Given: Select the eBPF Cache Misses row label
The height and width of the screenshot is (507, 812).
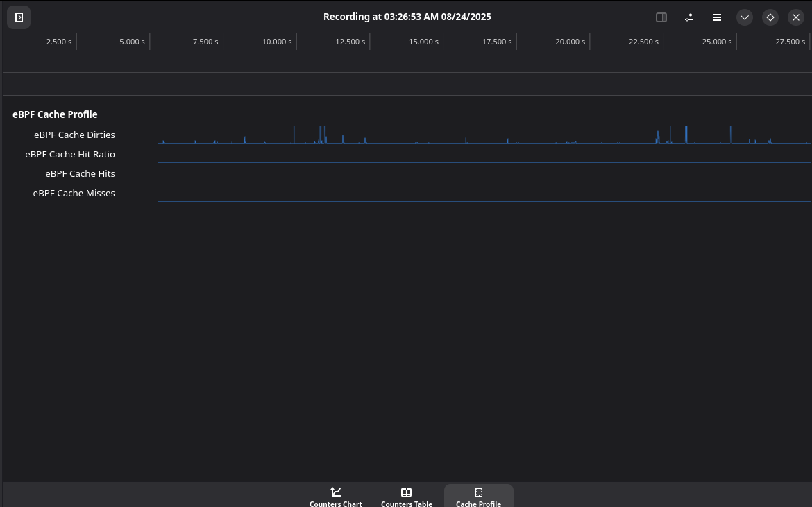Looking at the screenshot, I should (x=74, y=193).
